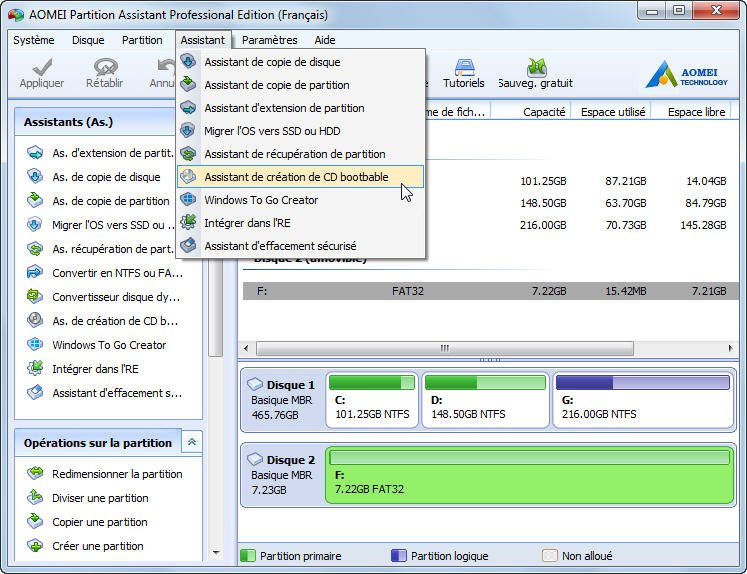Screen dimensions: 747x574
Task: Click the As. récupération de part. sidebar icon
Action: 35,249
